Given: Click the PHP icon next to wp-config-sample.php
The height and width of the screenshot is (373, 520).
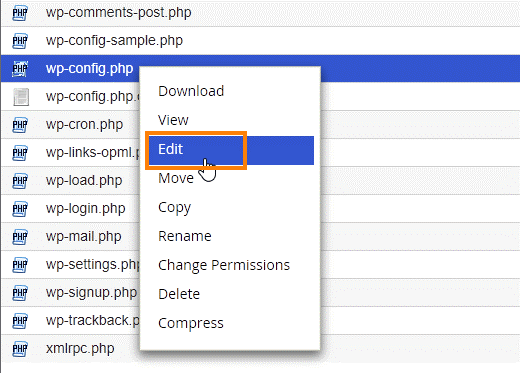Looking at the screenshot, I should tap(20, 41).
